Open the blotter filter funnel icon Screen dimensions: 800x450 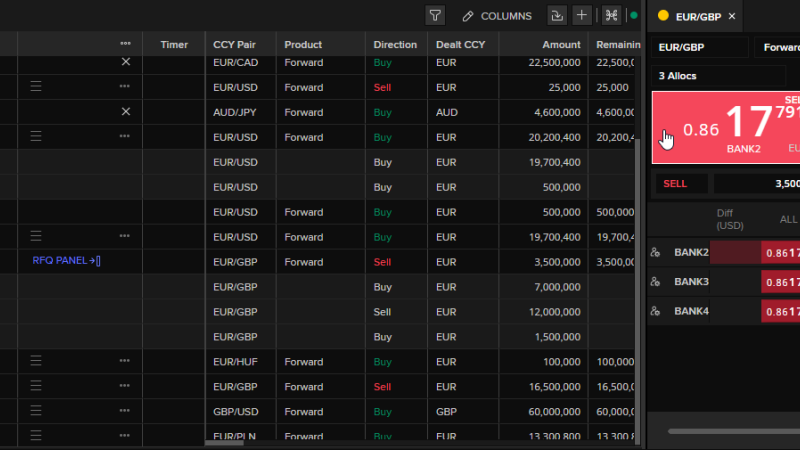(435, 16)
